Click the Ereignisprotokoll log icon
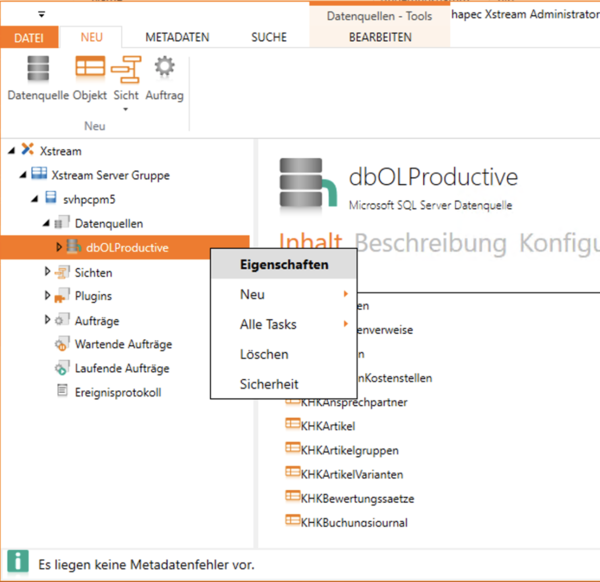The width and height of the screenshot is (600, 582). [x=62, y=391]
